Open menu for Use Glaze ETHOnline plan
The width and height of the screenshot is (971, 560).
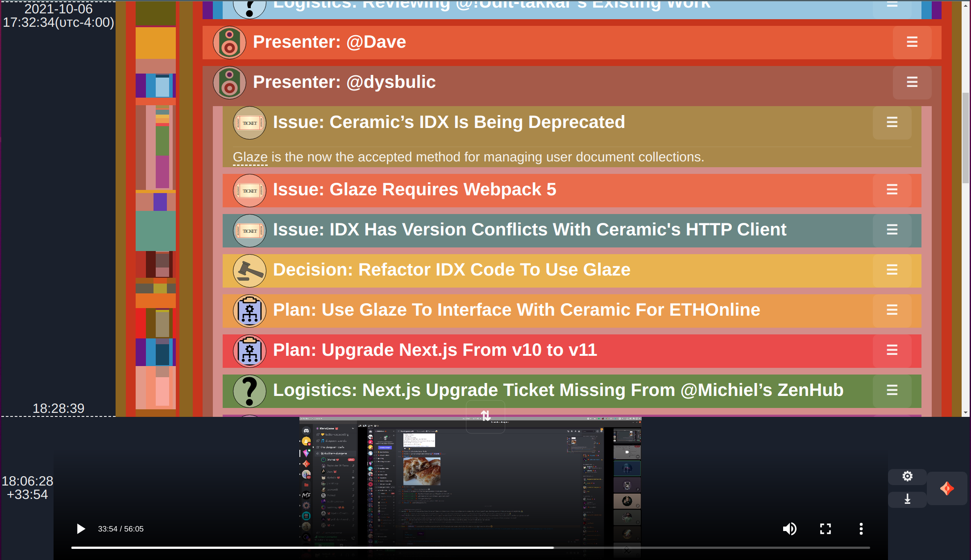click(892, 310)
